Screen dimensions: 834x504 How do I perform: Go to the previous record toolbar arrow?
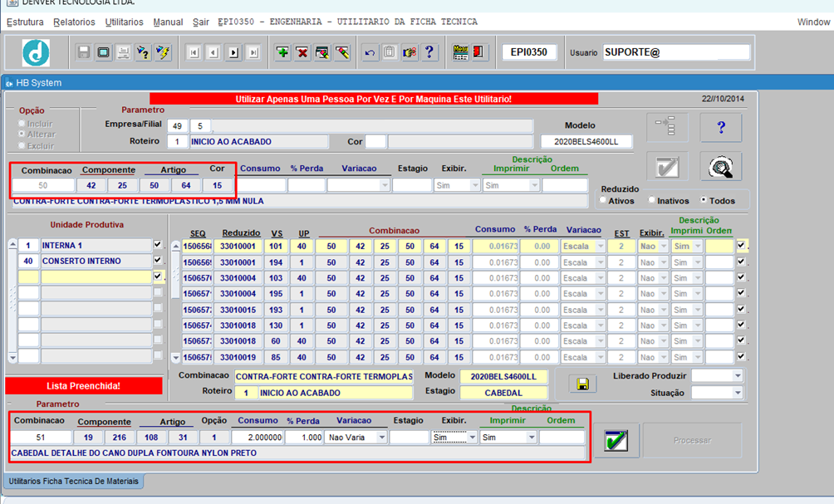(213, 52)
